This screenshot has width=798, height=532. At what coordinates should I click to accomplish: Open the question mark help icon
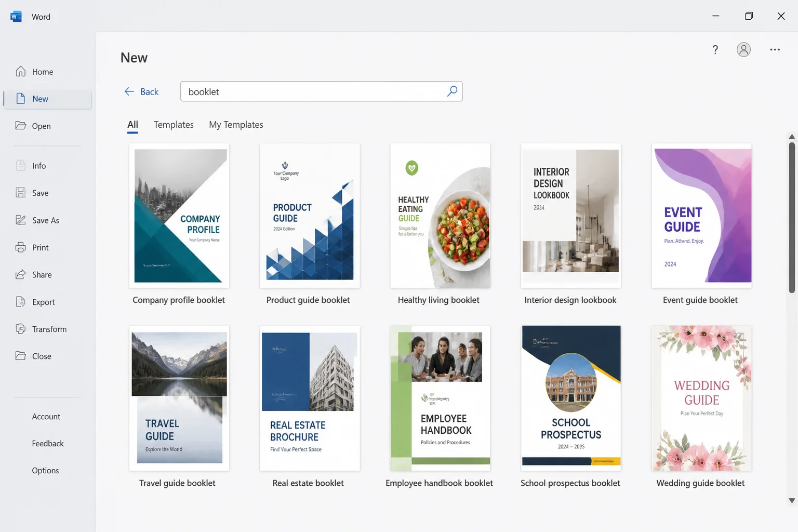pos(715,49)
